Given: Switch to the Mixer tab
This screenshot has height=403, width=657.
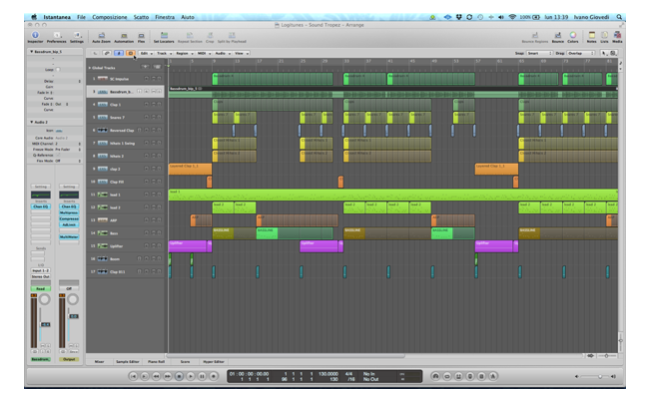Looking at the screenshot, I should click(x=99, y=362).
